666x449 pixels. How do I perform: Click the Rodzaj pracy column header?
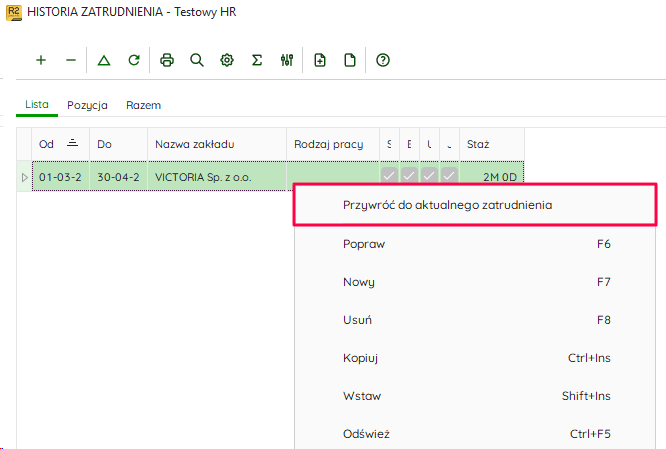point(333,144)
